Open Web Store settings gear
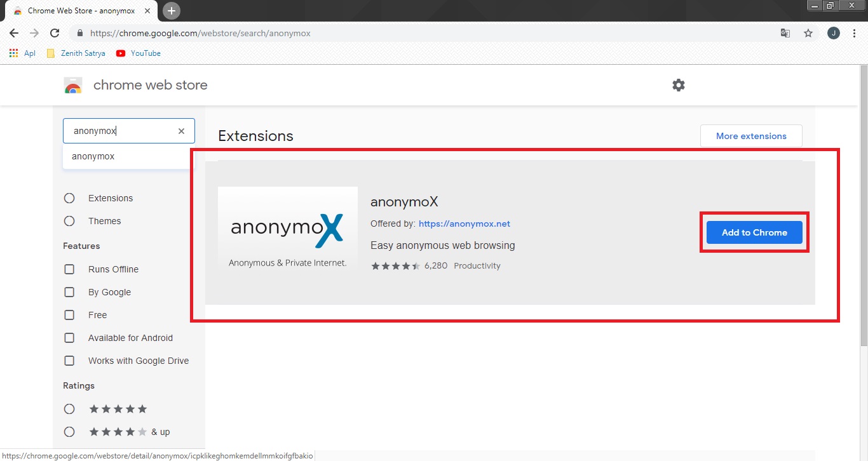The width and height of the screenshot is (868, 461). coord(679,85)
